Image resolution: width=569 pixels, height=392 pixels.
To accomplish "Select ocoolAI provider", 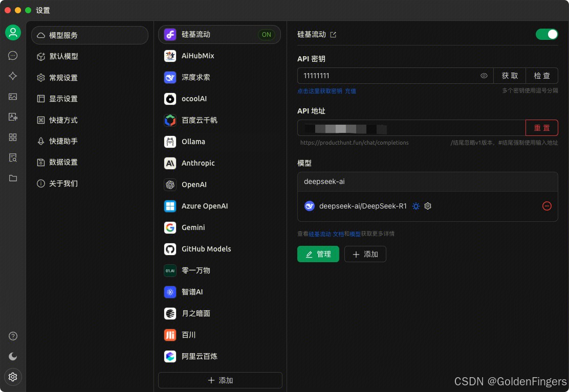I will pos(220,99).
